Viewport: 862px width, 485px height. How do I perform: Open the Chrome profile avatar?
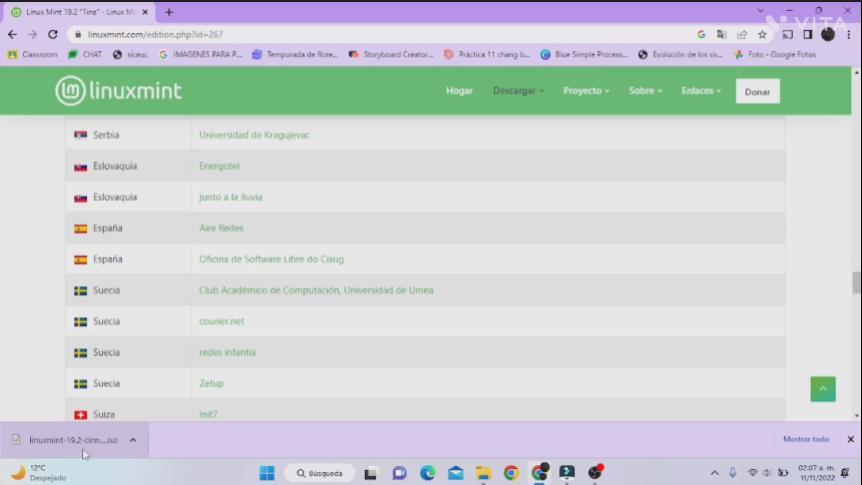point(828,34)
